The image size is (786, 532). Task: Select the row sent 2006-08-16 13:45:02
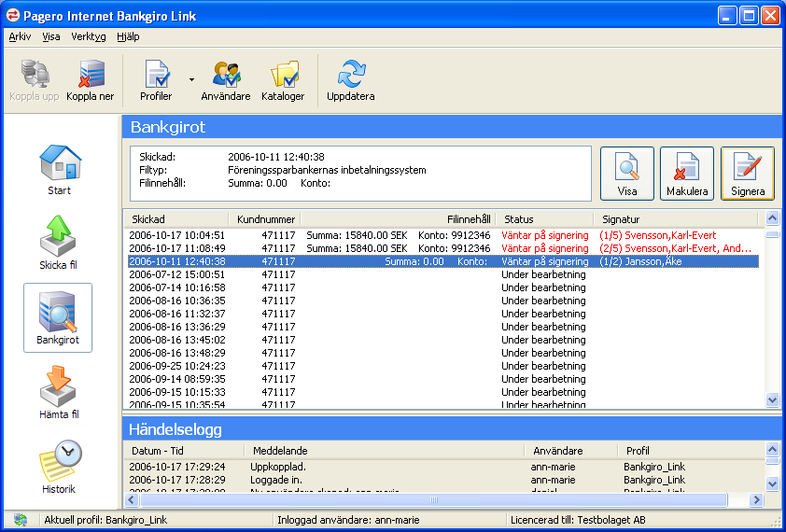click(x=442, y=340)
